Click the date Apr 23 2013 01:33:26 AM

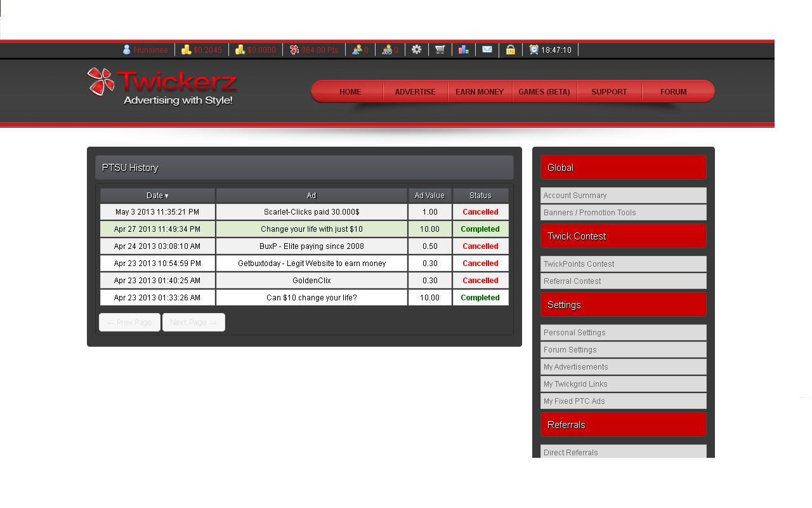pos(157,298)
